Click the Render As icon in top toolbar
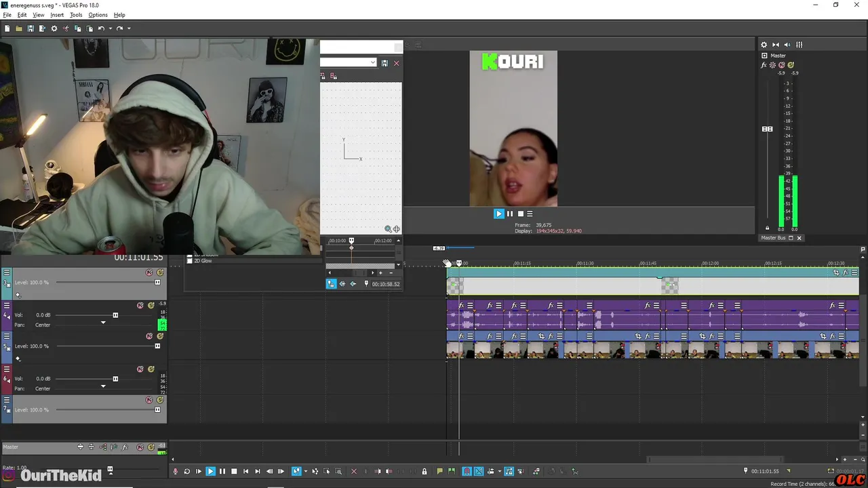The image size is (868, 488). [42, 28]
